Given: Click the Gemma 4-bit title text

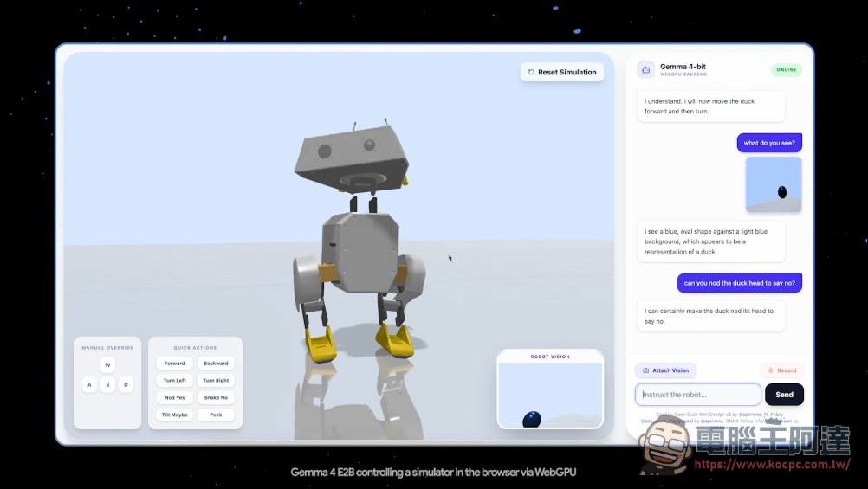Looking at the screenshot, I should tap(683, 67).
